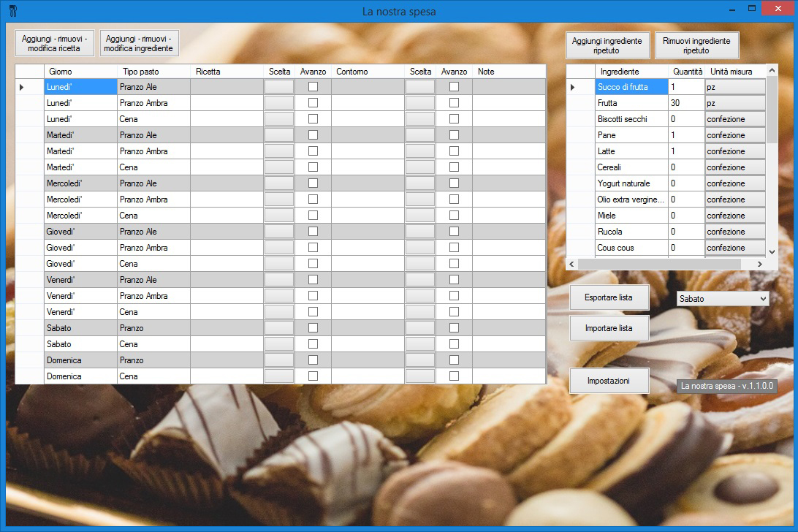
Task: Click the scroll down arrow in ingredients list
Action: 772,251
